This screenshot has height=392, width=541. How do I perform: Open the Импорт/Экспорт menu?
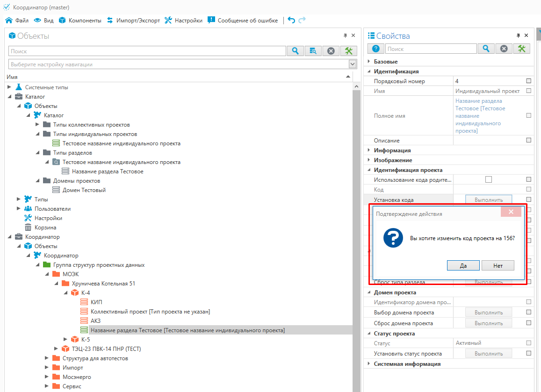[133, 20]
